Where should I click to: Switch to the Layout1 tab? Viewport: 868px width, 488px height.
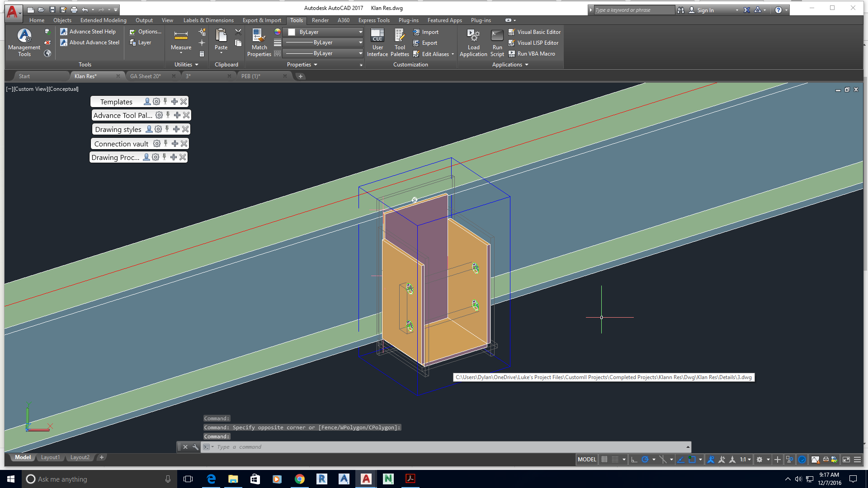click(x=50, y=457)
